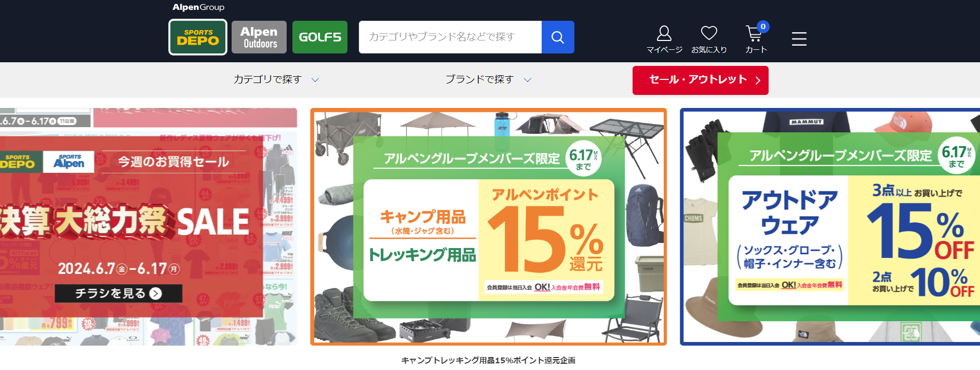Click the キャンプトレッキング用品 caption link
The width and height of the screenshot is (980, 370).
(488, 360)
